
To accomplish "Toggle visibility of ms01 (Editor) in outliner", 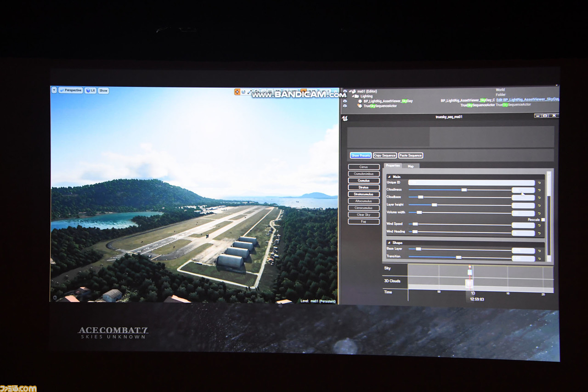I will click(x=345, y=91).
